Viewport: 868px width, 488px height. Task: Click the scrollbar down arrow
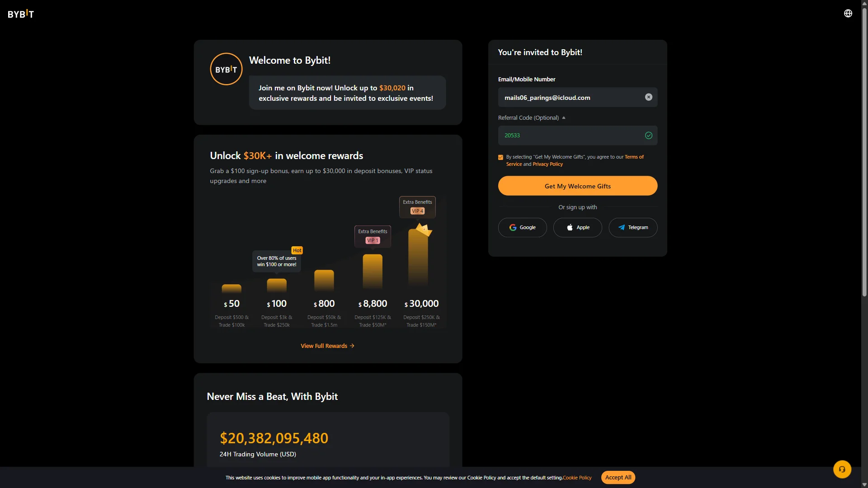pos(864,484)
